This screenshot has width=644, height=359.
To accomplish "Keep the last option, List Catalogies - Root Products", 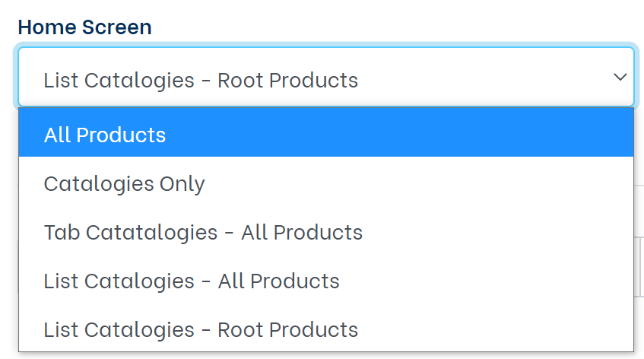I will pos(201,330).
